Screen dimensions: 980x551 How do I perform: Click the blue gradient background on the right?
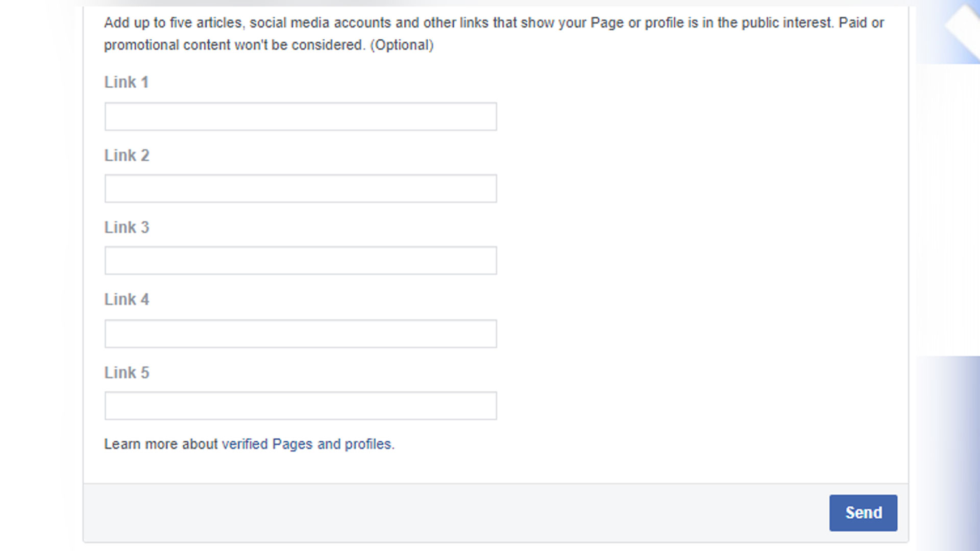point(954,449)
